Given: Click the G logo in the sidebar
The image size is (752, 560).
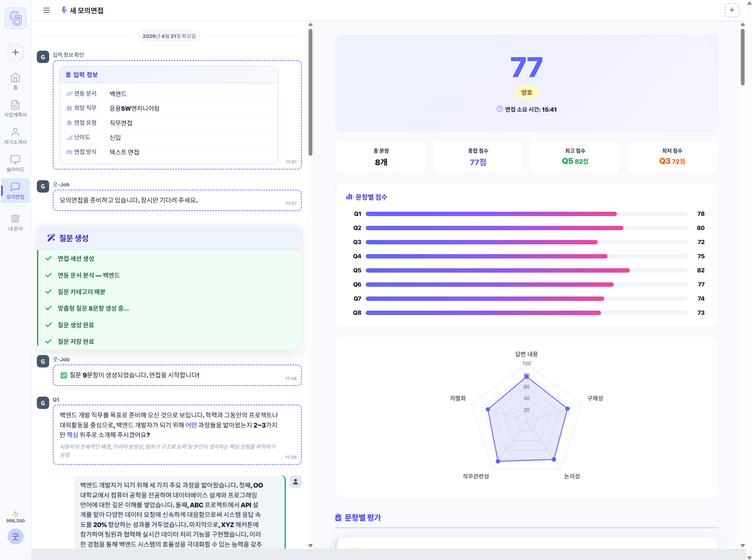Looking at the screenshot, I should [x=16, y=18].
